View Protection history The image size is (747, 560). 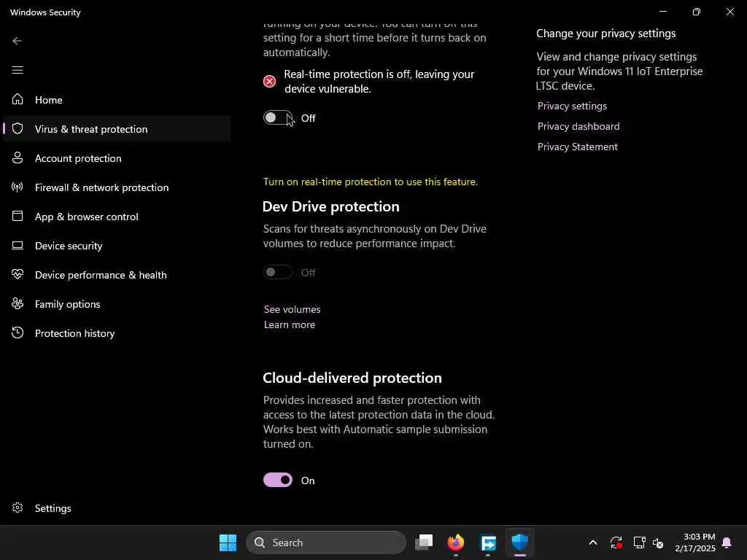[x=117, y=332]
